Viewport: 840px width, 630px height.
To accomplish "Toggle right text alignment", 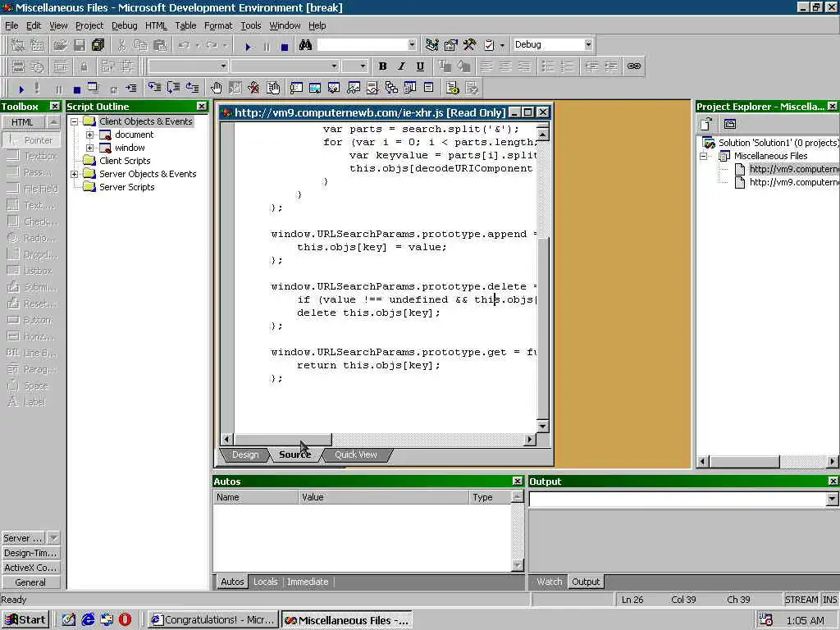I will tap(524, 66).
